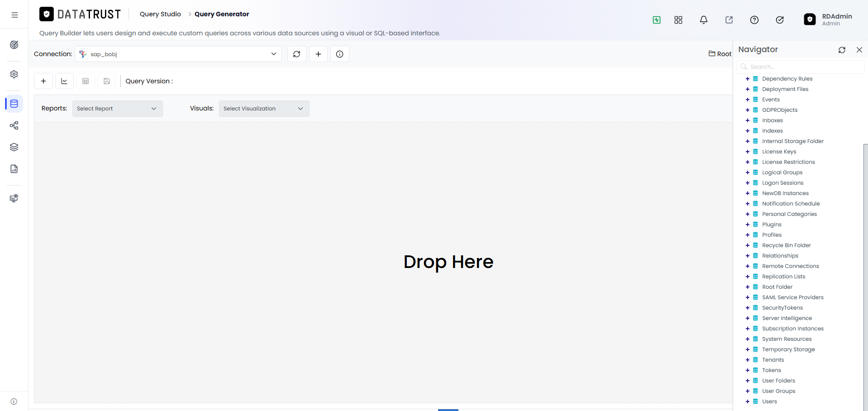Screen dimensions: 868x411
Task: Select the database icon in sidebar
Action: tap(14, 104)
